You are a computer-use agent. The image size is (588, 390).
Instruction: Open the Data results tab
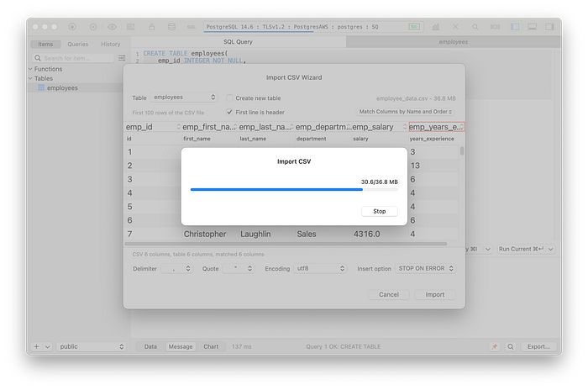[x=150, y=346]
